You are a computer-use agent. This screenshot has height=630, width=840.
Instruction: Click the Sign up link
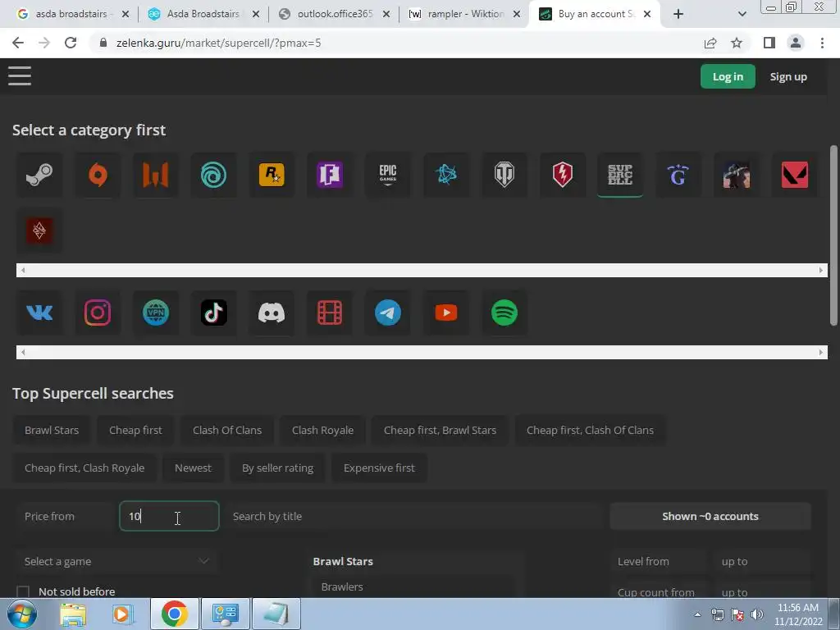(x=788, y=76)
